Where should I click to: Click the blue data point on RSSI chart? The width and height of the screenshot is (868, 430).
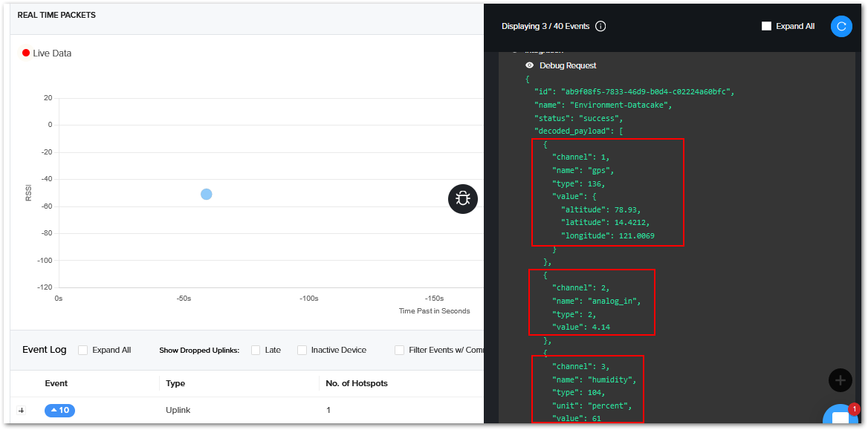click(207, 195)
